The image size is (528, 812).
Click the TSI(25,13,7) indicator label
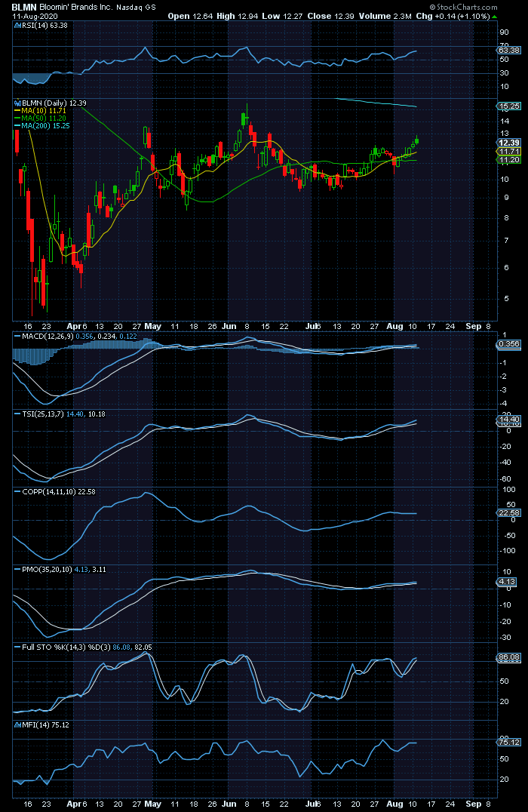[x=44, y=414]
